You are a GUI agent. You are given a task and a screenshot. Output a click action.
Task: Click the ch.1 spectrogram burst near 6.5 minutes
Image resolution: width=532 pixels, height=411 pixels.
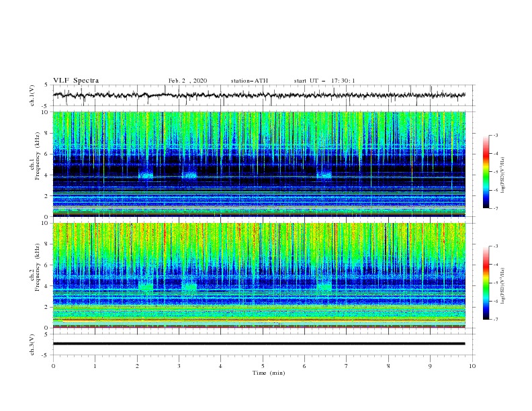pos(324,175)
